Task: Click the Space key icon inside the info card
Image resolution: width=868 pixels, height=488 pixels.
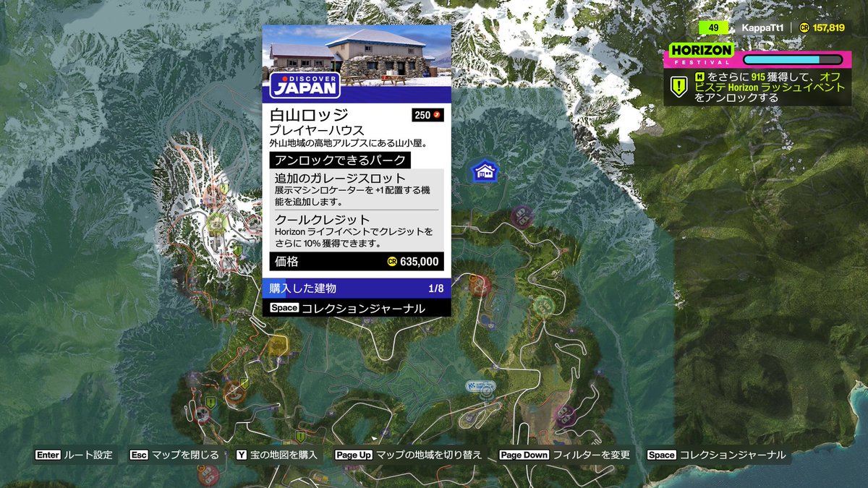Action: click(x=284, y=308)
